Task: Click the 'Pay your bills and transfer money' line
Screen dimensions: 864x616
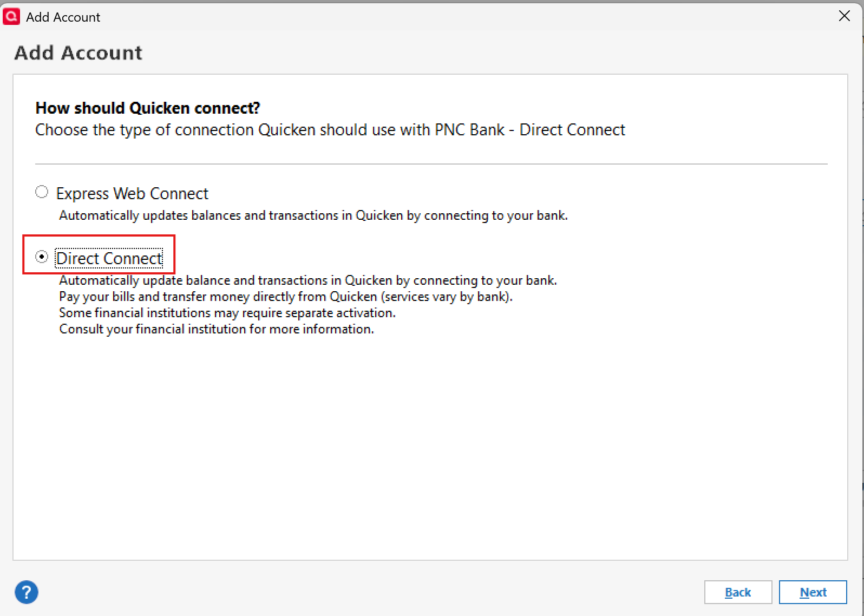Action: click(x=286, y=297)
